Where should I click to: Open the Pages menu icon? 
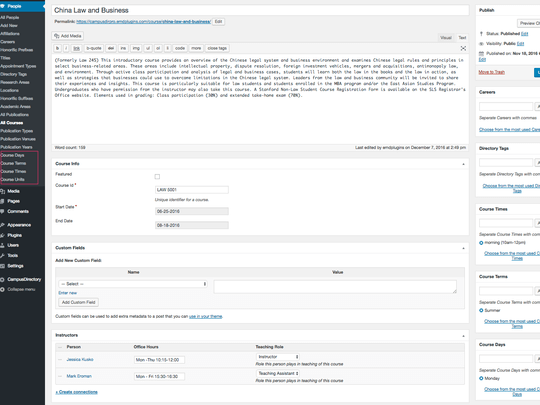pos(2,201)
